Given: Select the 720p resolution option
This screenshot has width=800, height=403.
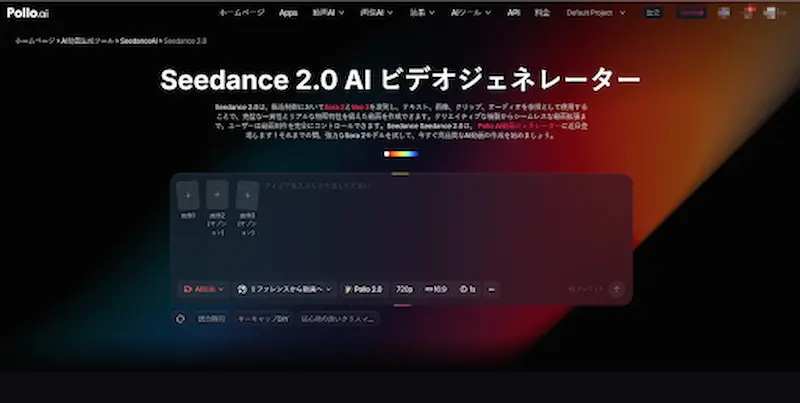Looking at the screenshot, I should point(404,289).
